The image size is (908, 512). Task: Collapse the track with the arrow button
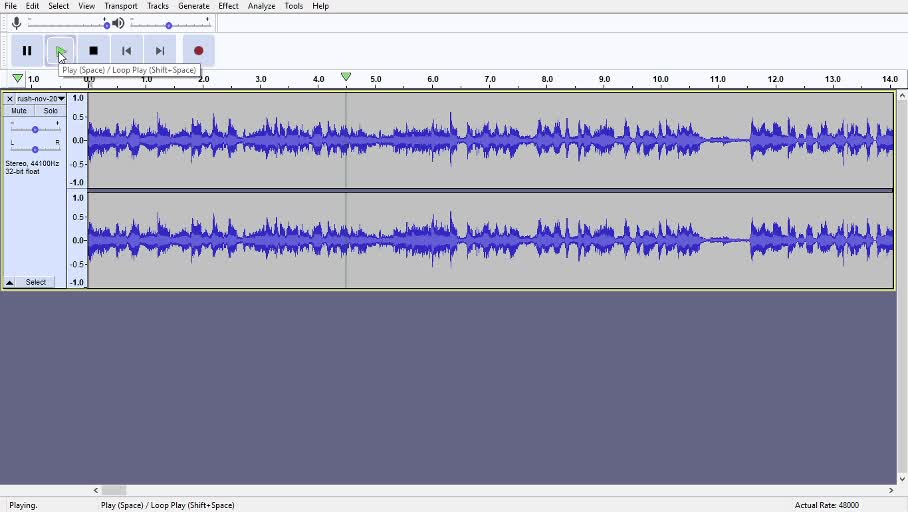coord(10,282)
